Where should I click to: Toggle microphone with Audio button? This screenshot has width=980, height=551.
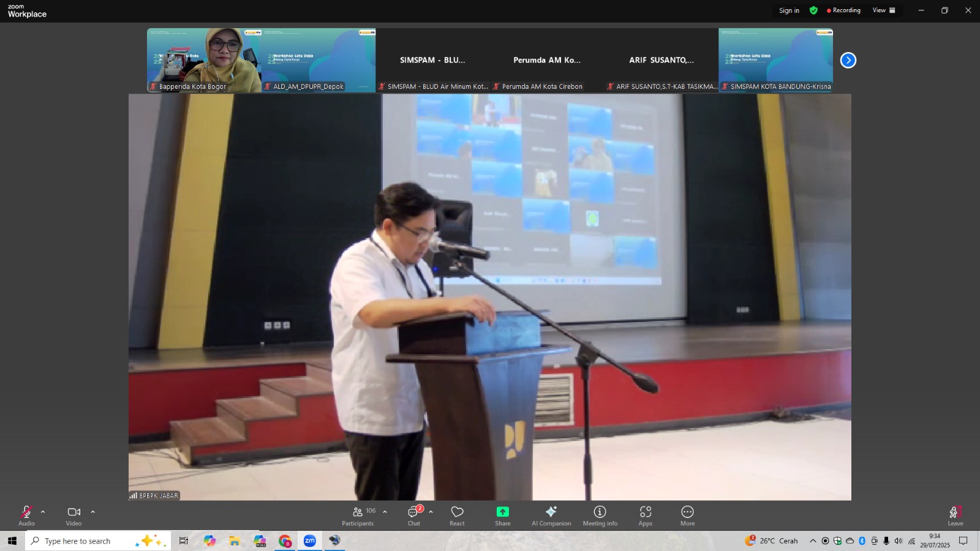point(26,515)
